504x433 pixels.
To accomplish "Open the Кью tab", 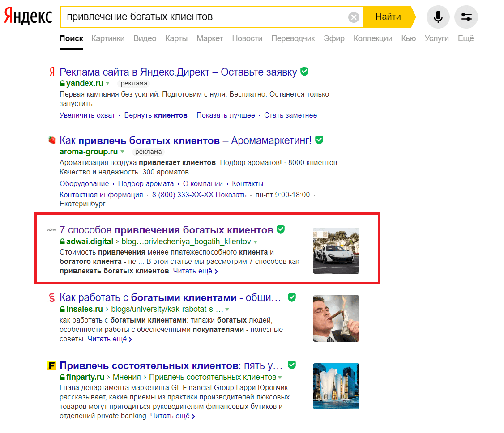I will click(408, 38).
